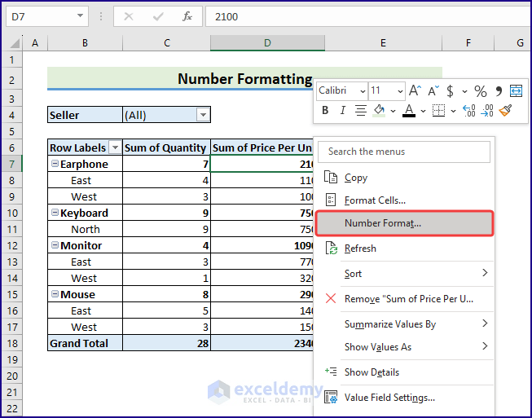Open the Calibri font name dropdown
This screenshot has height=418, width=532.
(363, 91)
